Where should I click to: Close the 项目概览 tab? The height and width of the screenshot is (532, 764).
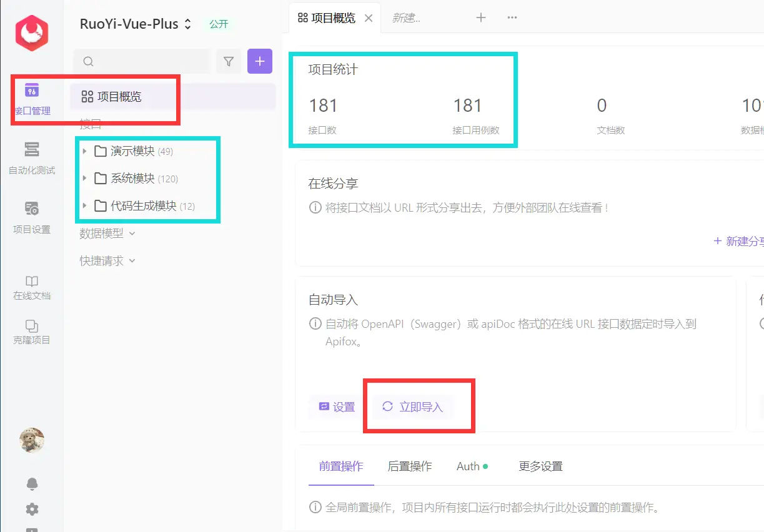369,18
